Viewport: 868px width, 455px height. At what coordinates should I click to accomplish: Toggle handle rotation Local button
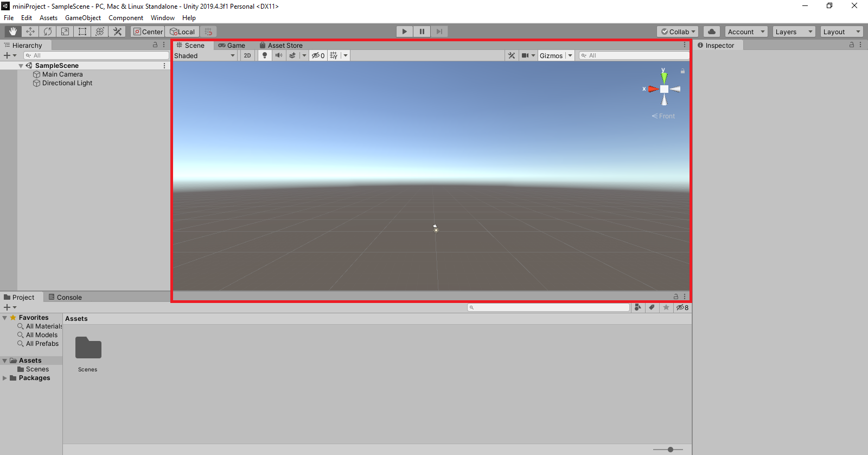(182, 31)
